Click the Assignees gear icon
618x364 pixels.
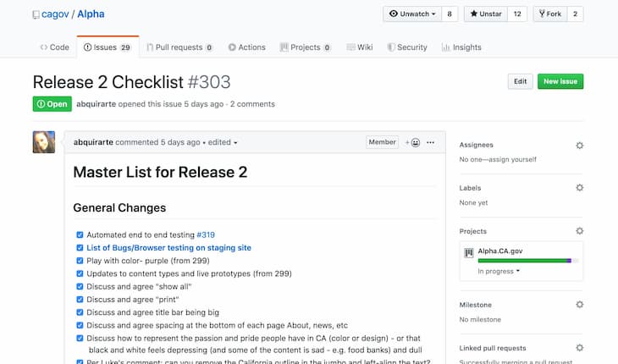click(x=579, y=146)
